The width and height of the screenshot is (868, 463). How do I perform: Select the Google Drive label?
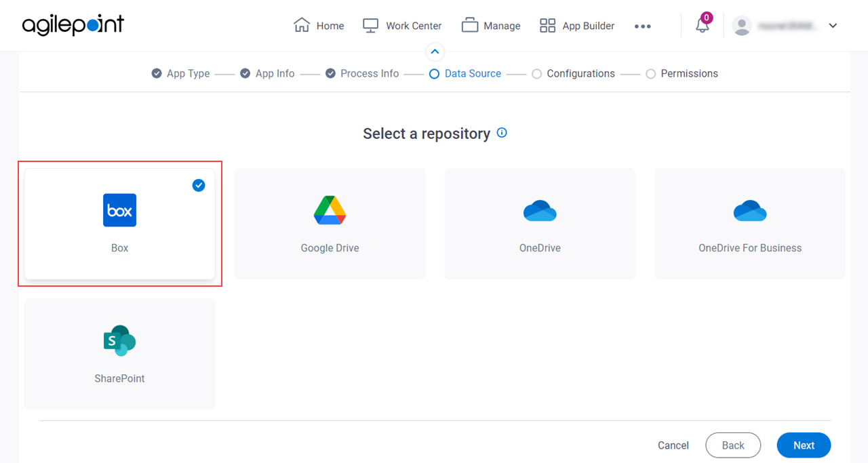(x=330, y=248)
